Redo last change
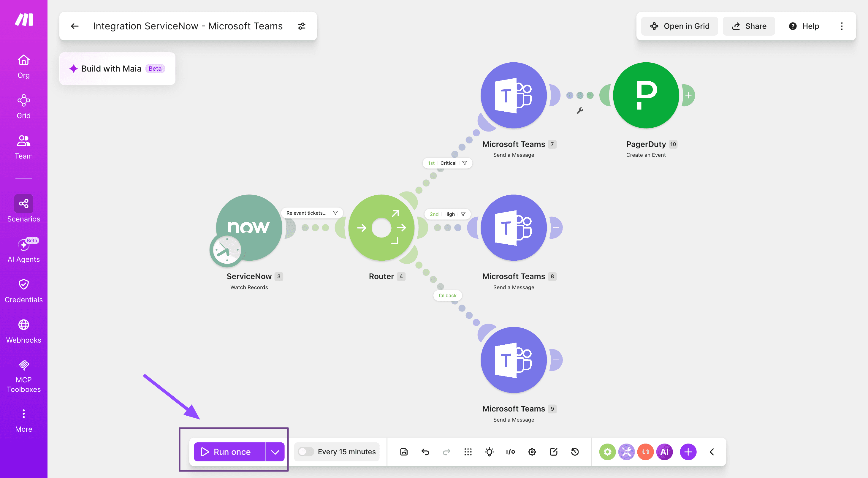 [446, 452]
